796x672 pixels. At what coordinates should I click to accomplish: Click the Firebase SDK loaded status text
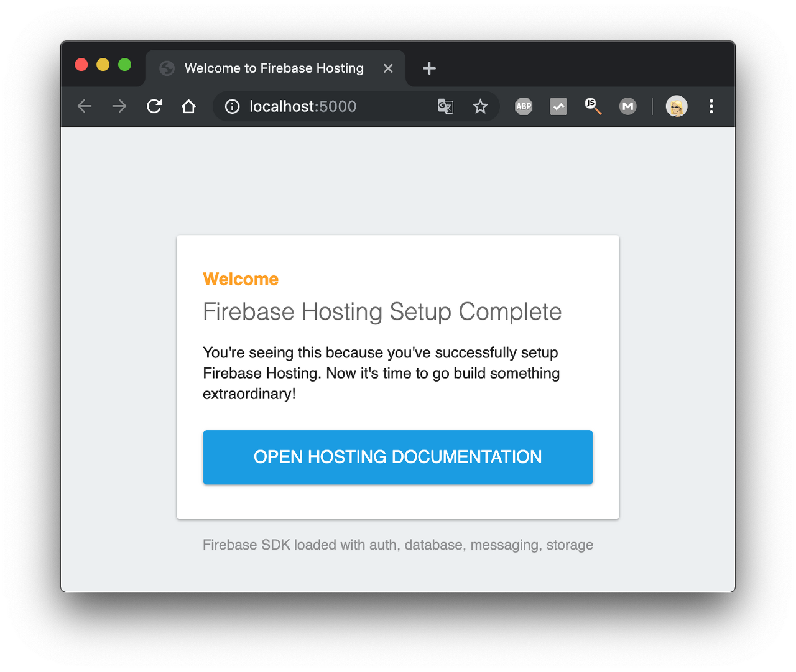398,545
